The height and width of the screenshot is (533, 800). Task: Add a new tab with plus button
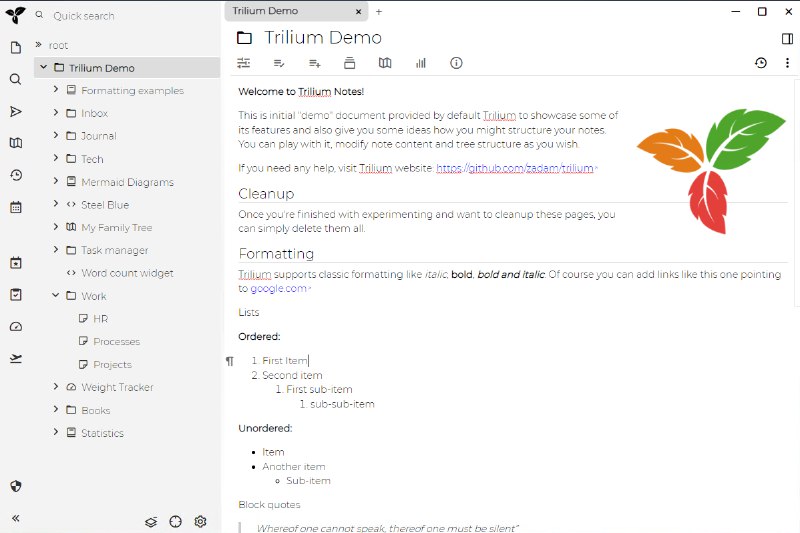click(x=379, y=11)
